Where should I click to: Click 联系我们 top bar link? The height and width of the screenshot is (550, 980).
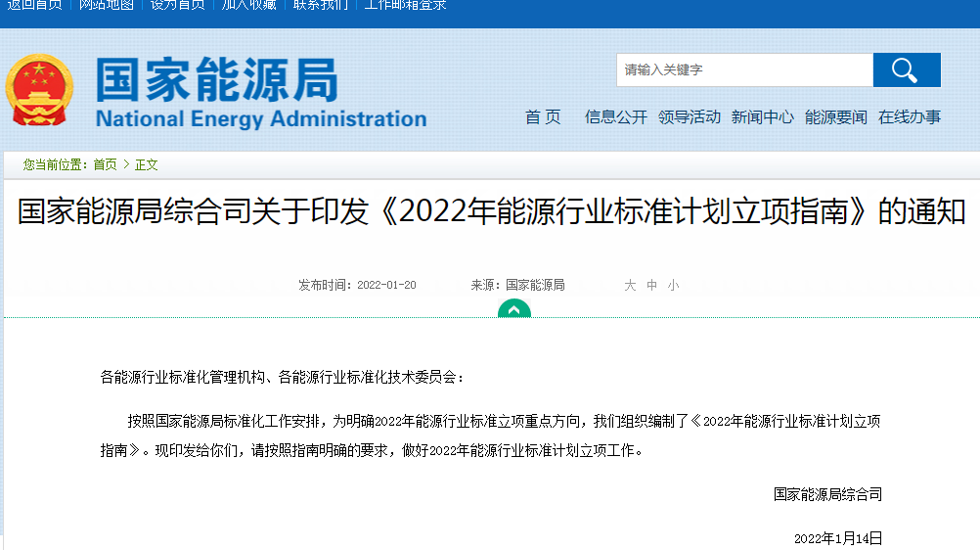pyautogui.click(x=321, y=5)
